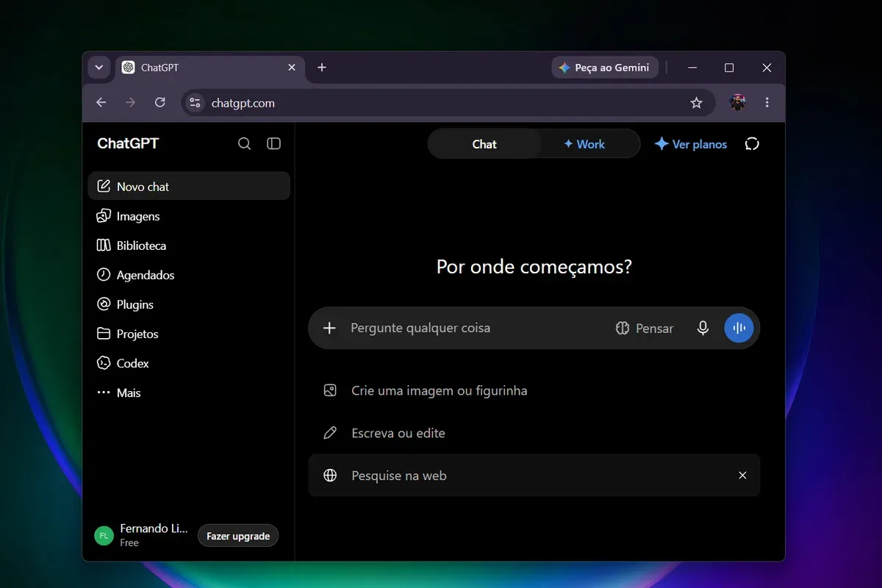Select the ChatGPT browser tab
This screenshot has width=882, height=588.
pyautogui.click(x=209, y=68)
